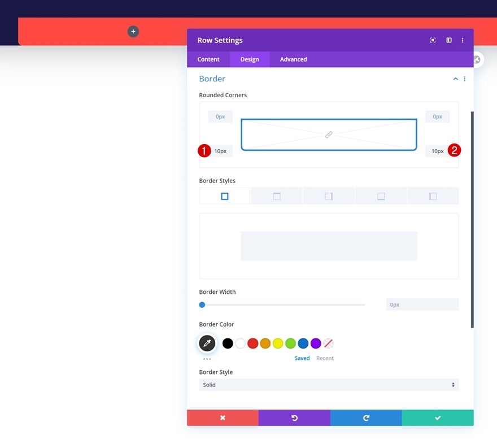
Task: Select left border style icon
Action: (433, 196)
